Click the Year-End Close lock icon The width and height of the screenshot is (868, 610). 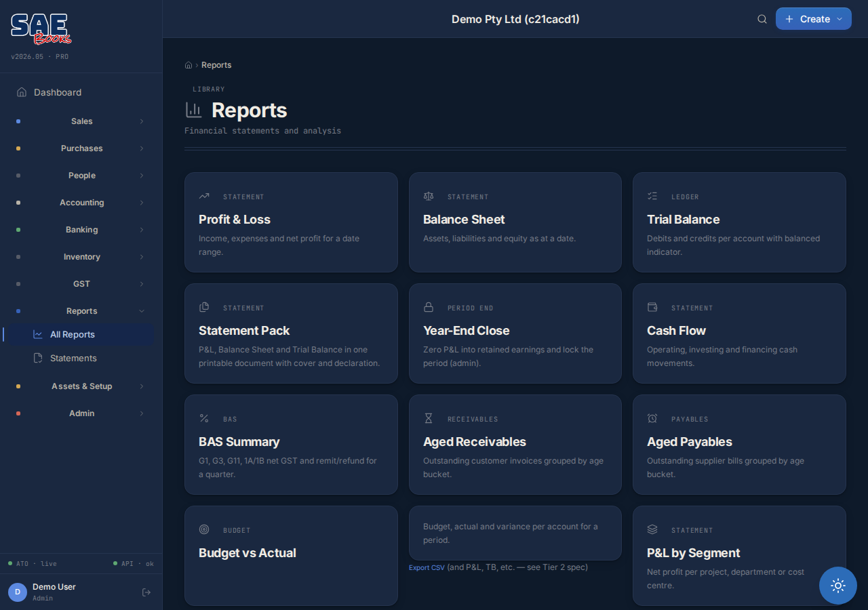point(429,308)
